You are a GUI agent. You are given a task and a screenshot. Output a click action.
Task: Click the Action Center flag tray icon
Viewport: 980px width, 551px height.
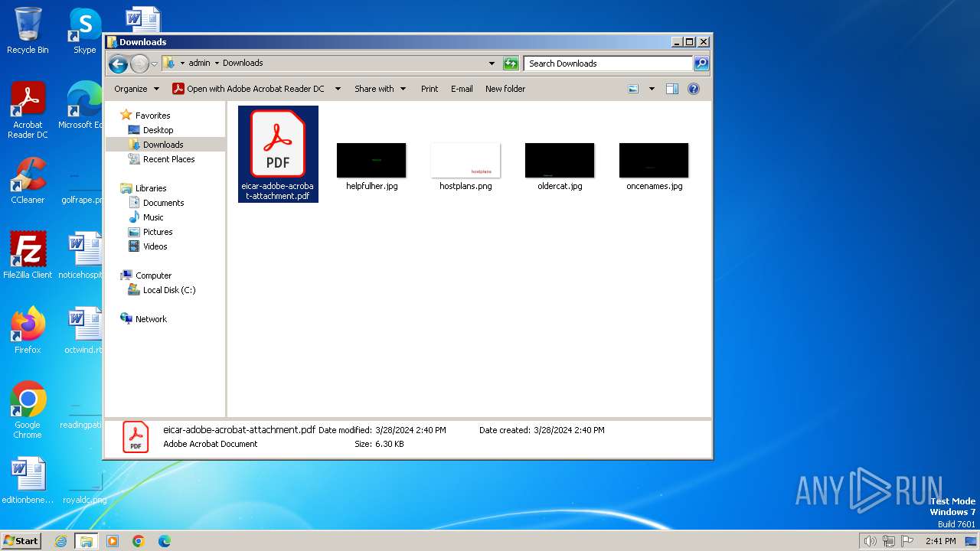click(x=907, y=541)
